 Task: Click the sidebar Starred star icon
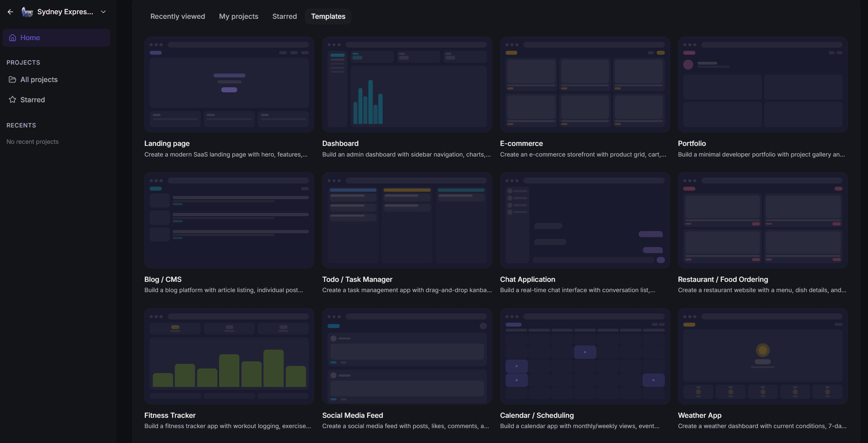pos(12,100)
